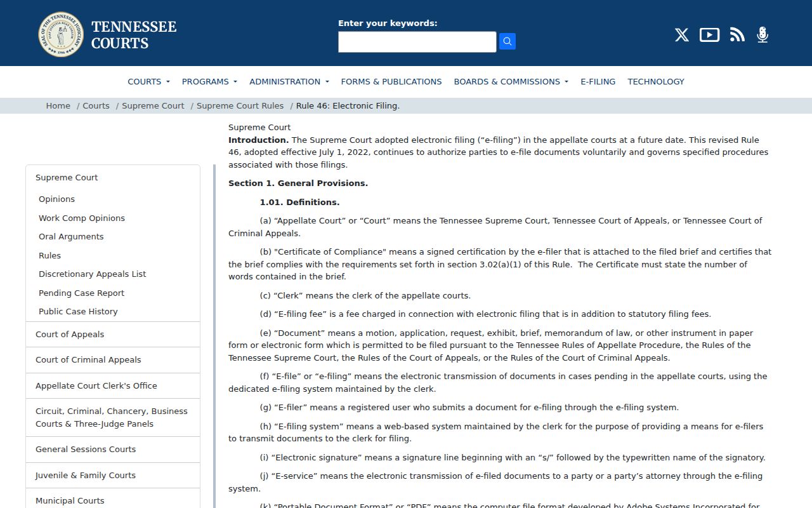Open the RSS feed icon

pyautogui.click(x=737, y=35)
